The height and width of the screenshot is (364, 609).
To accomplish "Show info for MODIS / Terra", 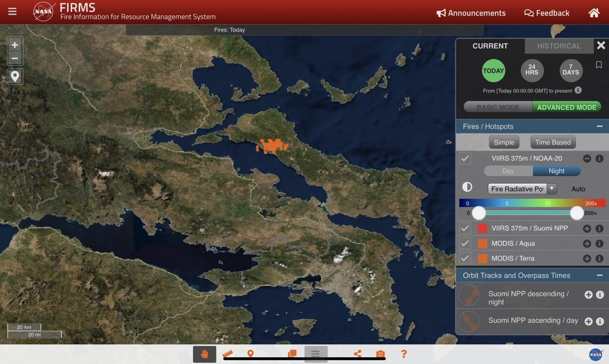I will (599, 259).
